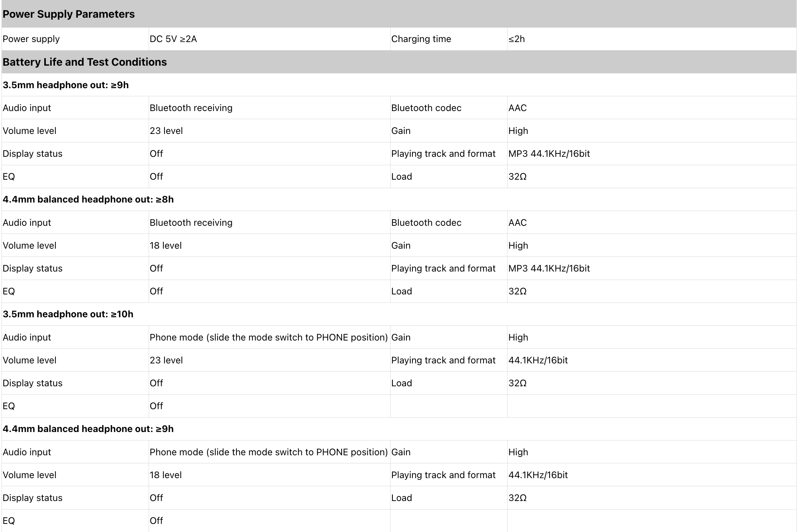Select the last EQ label cell
Screen dimensions: 799x532
point(75,521)
